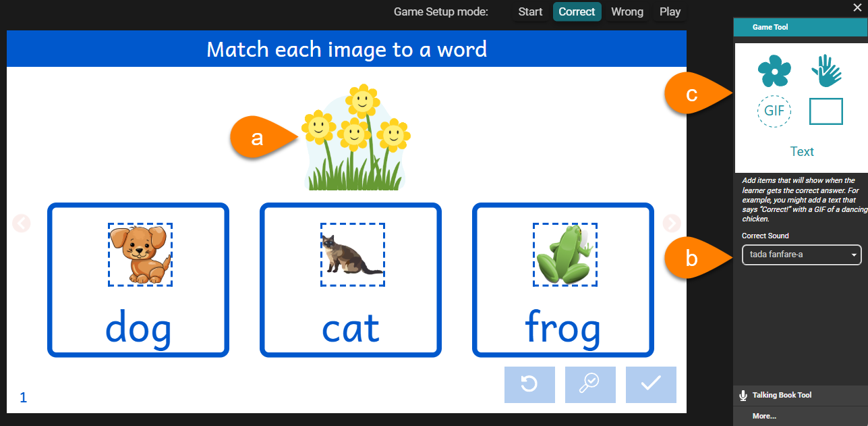Click the check answer checkmark button
This screenshot has width=868, height=426.
tap(651, 385)
